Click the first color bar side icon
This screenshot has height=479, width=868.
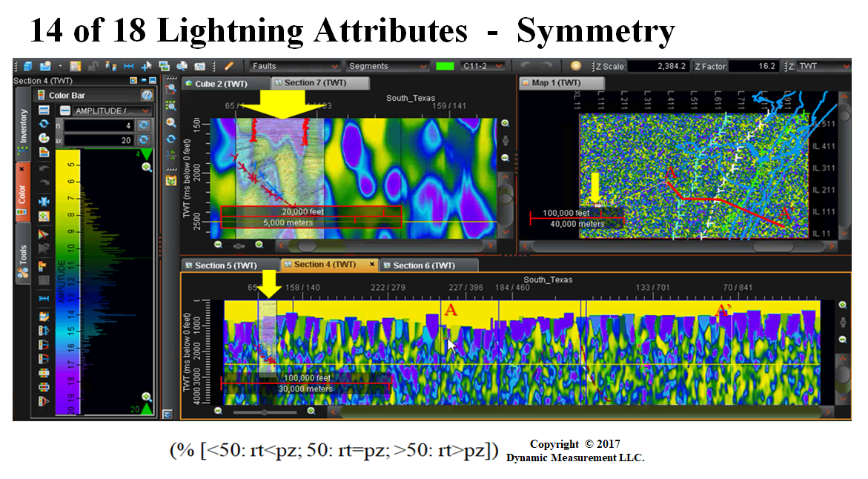click(x=44, y=110)
